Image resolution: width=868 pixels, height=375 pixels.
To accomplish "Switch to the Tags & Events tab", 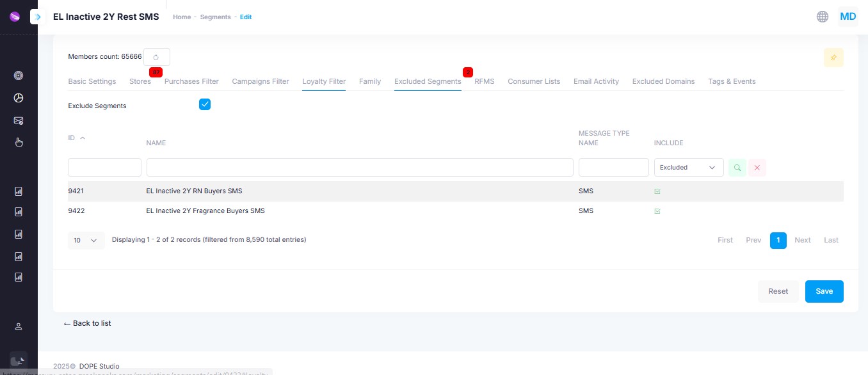I will click(x=732, y=81).
